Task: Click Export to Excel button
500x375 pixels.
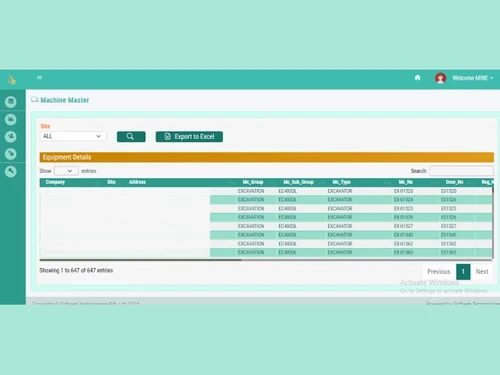Action: point(189,136)
